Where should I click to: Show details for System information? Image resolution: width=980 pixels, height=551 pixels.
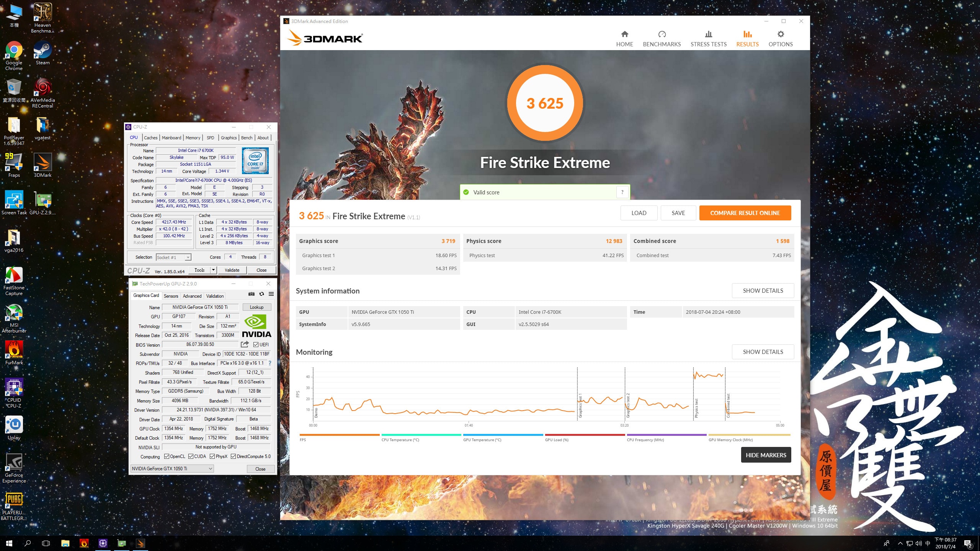(763, 290)
